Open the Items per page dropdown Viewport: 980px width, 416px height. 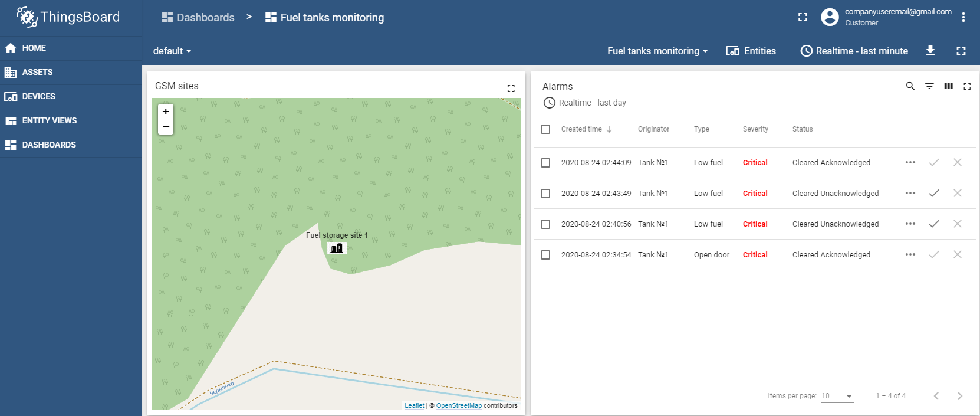coord(838,396)
